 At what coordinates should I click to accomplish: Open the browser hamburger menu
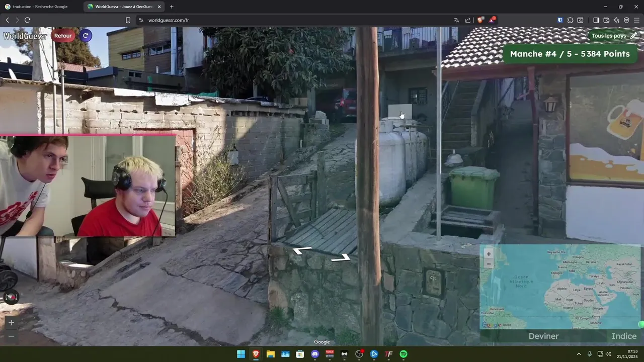pos(636,20)
